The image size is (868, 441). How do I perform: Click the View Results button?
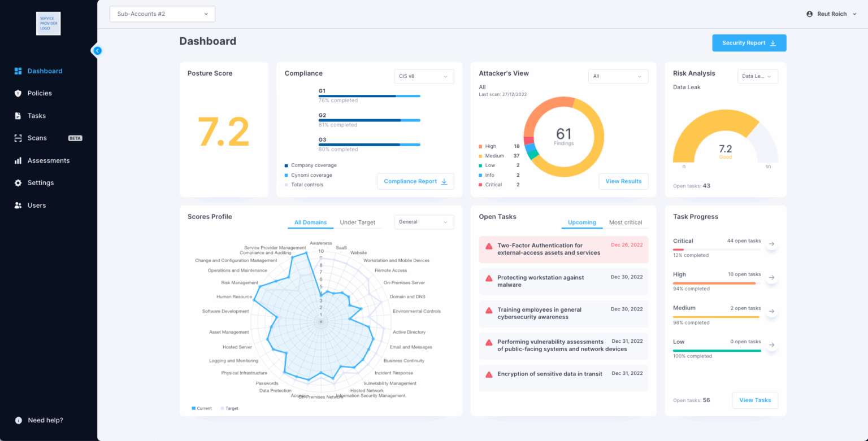pos(623,181)
